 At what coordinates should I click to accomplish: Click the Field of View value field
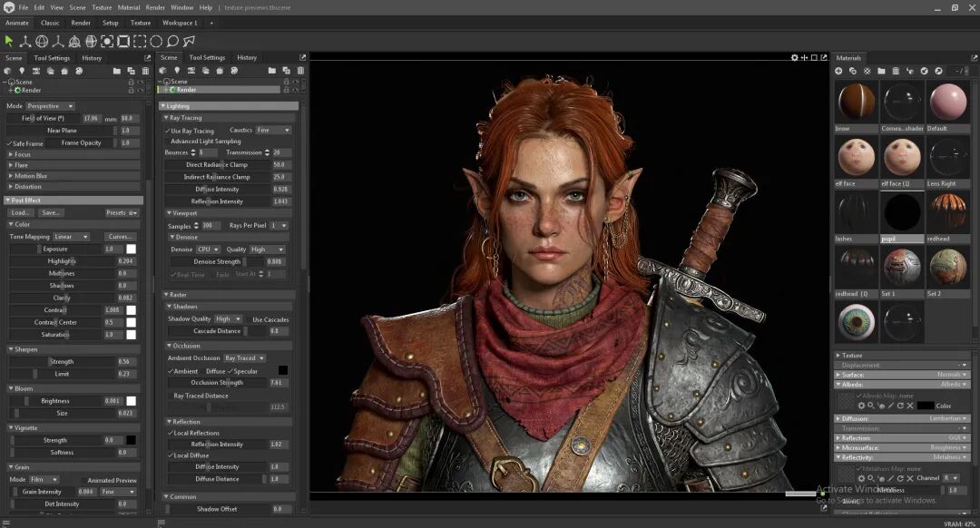tap(92, 118)
